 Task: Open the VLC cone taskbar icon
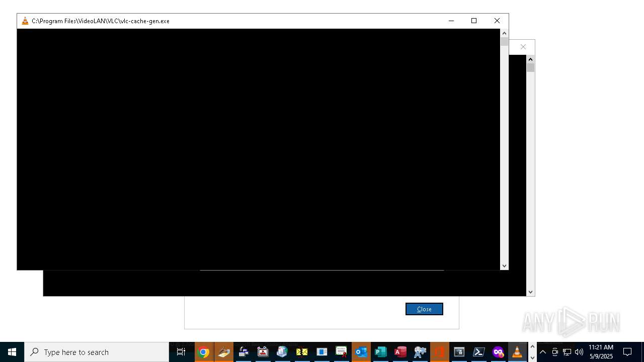517,352
